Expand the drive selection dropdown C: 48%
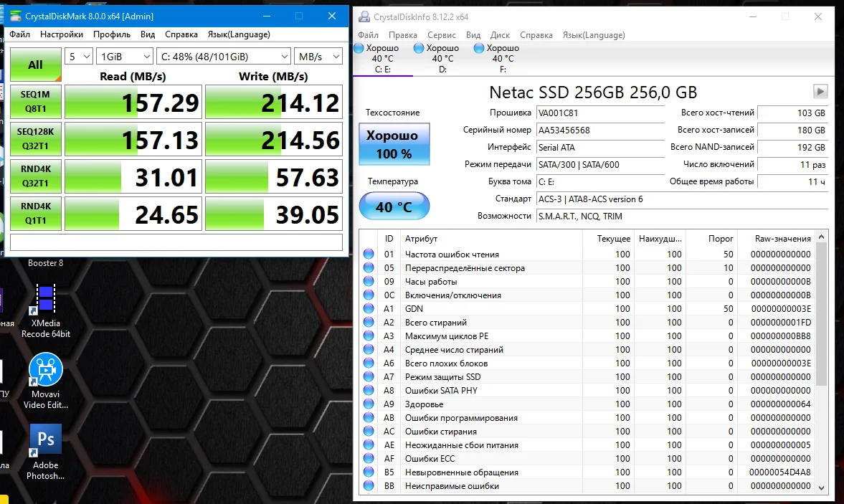The image size is (844, 504). pyautogui.click(x=224, y=56)
